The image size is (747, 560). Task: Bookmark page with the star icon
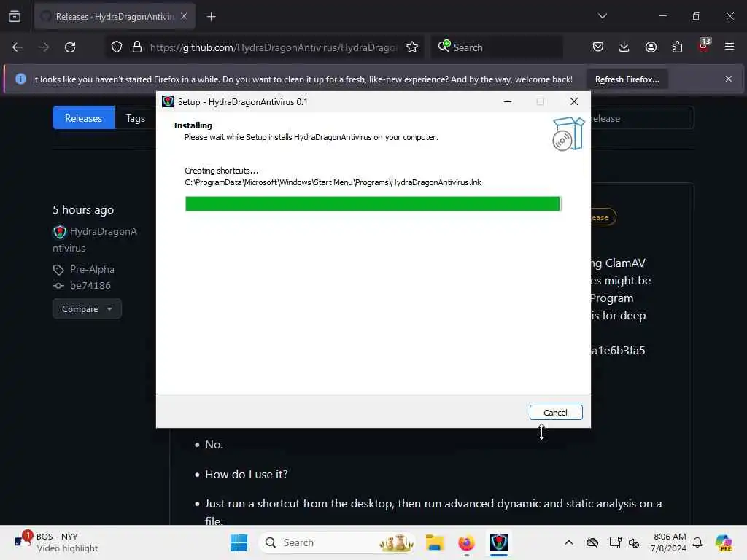click(412, 47)
